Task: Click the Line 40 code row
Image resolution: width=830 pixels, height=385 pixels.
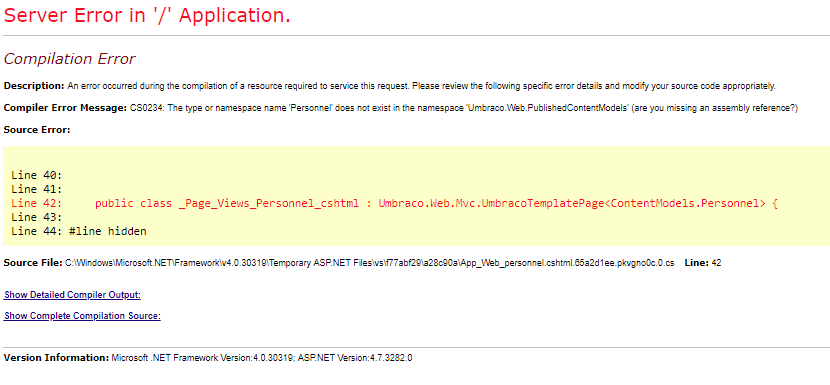Action: point(37,175)
